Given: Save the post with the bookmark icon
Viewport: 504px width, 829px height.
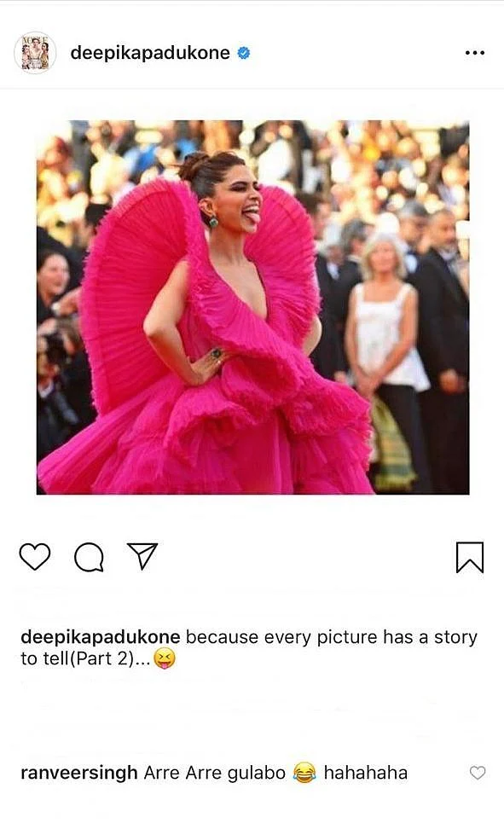Looking at the screenshot, I should 470,557.
